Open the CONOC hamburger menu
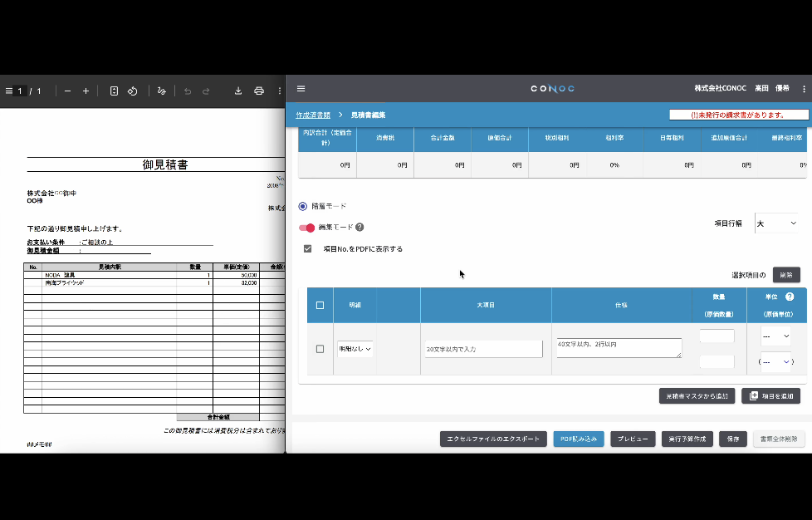Screen dimensions: 812x520 (301, 89)
